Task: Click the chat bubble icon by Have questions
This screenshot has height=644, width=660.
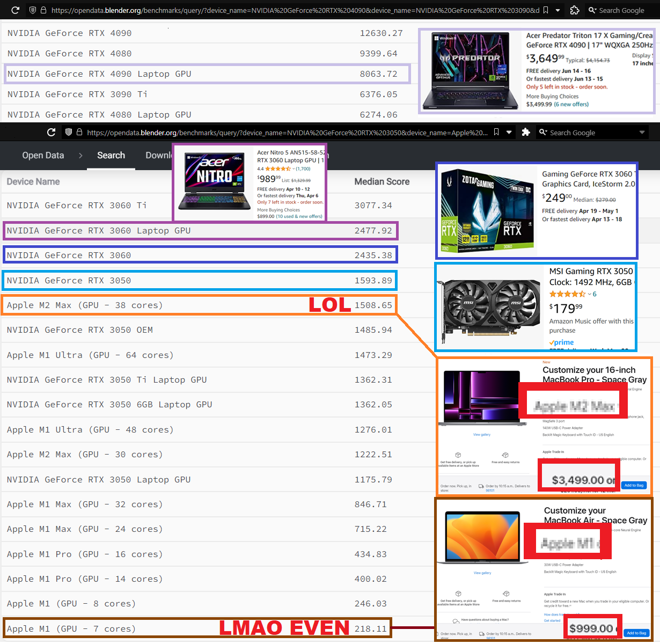Action: coord(456,621)
